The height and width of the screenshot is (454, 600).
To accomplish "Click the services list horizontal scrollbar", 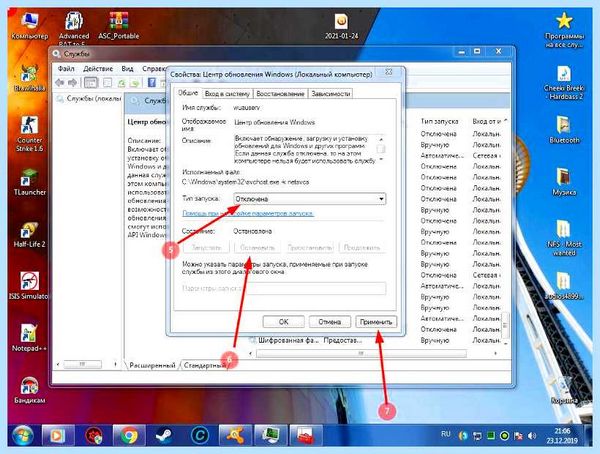I will pos(361,353).
